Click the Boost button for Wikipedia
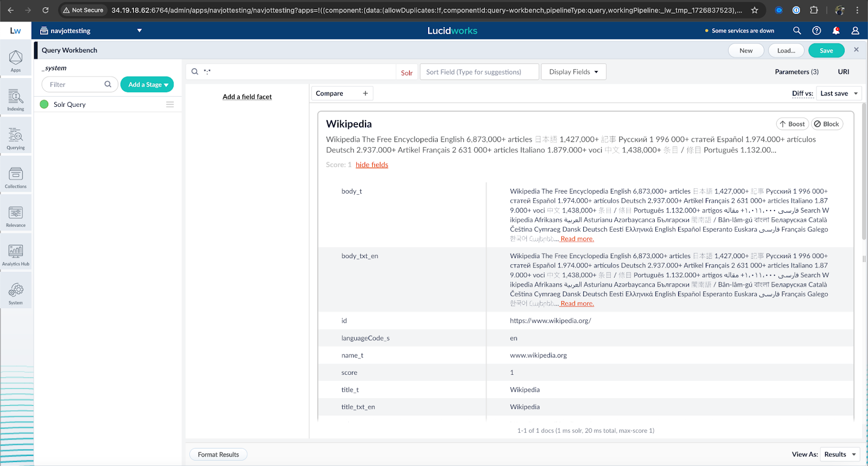 coord(793,124)
